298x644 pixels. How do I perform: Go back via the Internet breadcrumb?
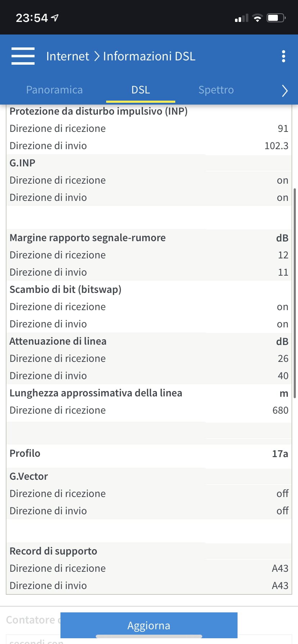click(68, 56)
